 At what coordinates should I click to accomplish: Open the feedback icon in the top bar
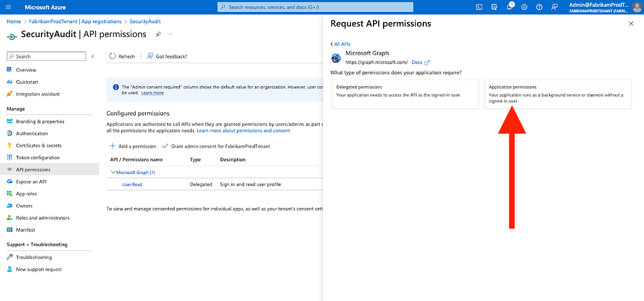555,7
